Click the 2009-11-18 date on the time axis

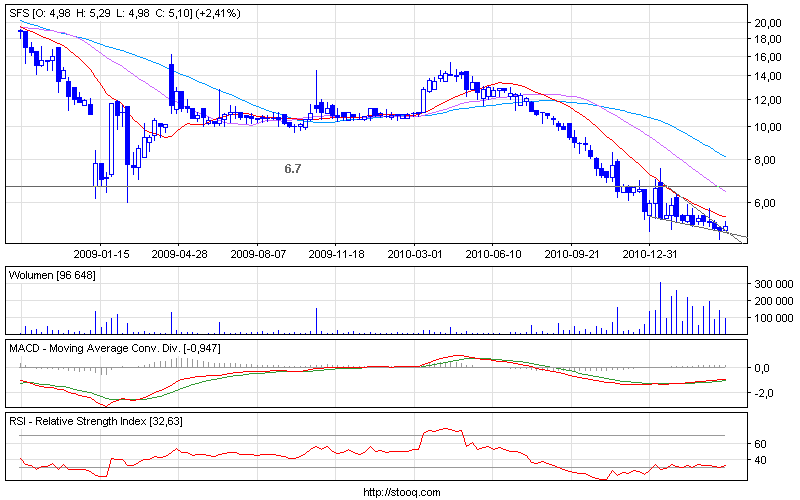coord(335,254)
